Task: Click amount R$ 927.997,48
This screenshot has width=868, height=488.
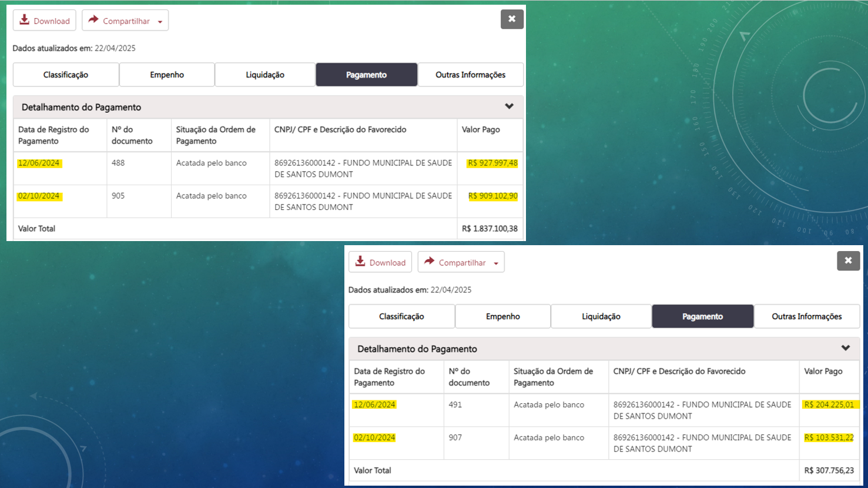Action: pyautogui.click(x=492, y=163)
